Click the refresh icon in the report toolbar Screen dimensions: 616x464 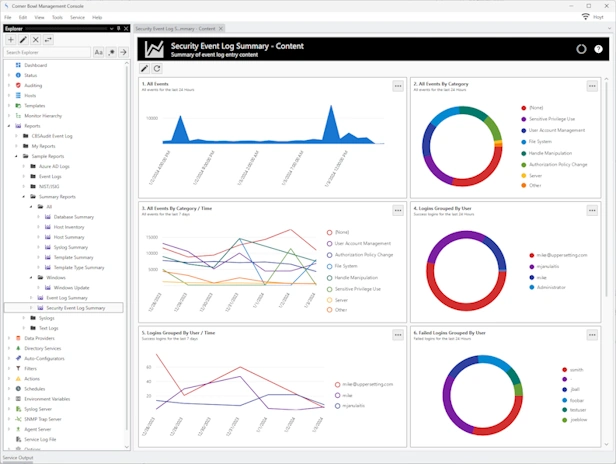pos(157,68)
